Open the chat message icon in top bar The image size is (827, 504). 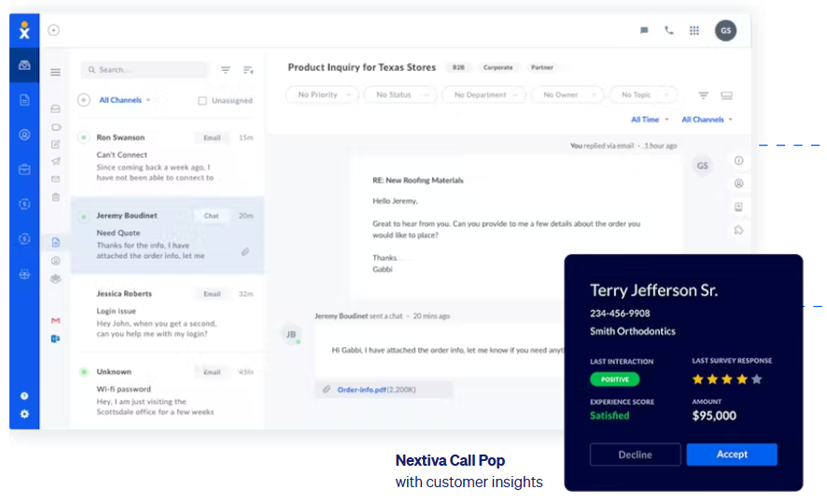tap(644, 30)
